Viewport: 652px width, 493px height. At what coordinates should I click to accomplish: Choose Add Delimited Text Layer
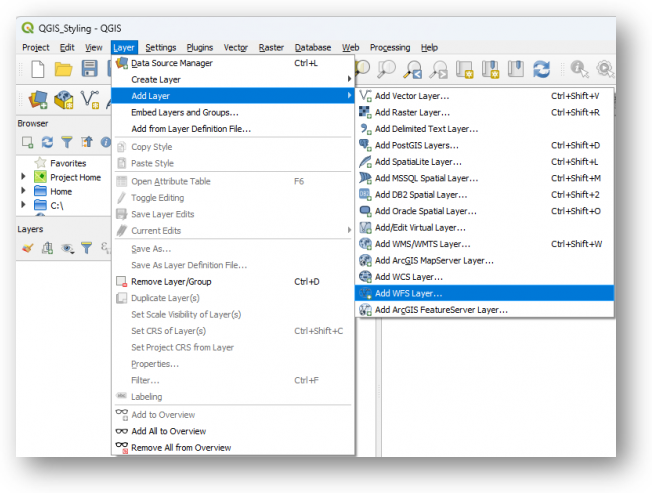(484, 129)
